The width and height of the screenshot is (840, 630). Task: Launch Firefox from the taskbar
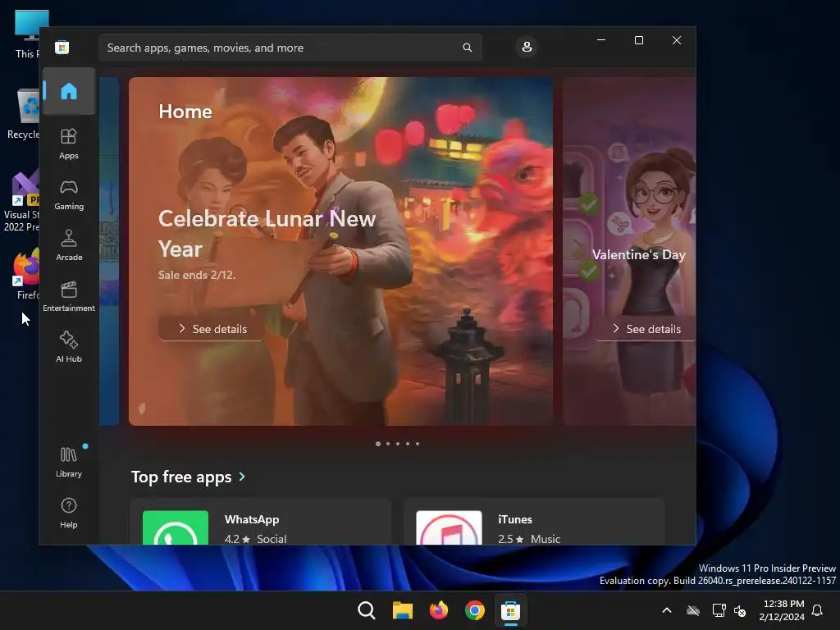pyautogui.click(x=439, y=610)
